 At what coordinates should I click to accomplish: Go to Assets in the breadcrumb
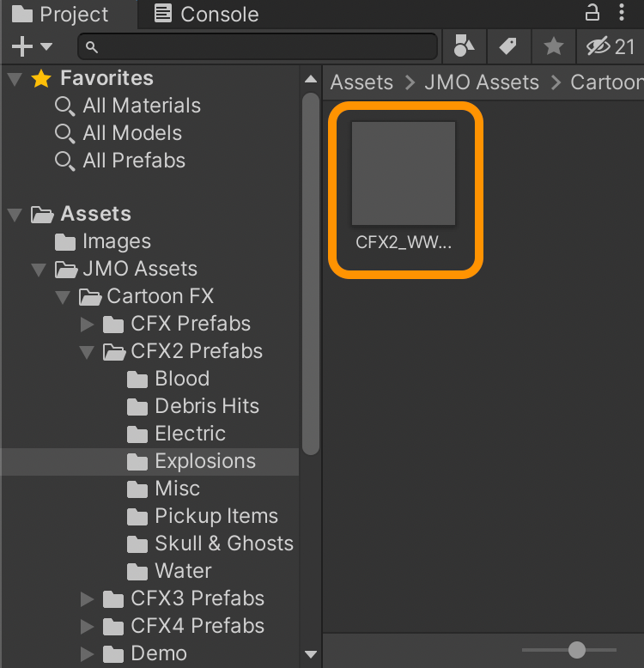[x=361, y=82]
